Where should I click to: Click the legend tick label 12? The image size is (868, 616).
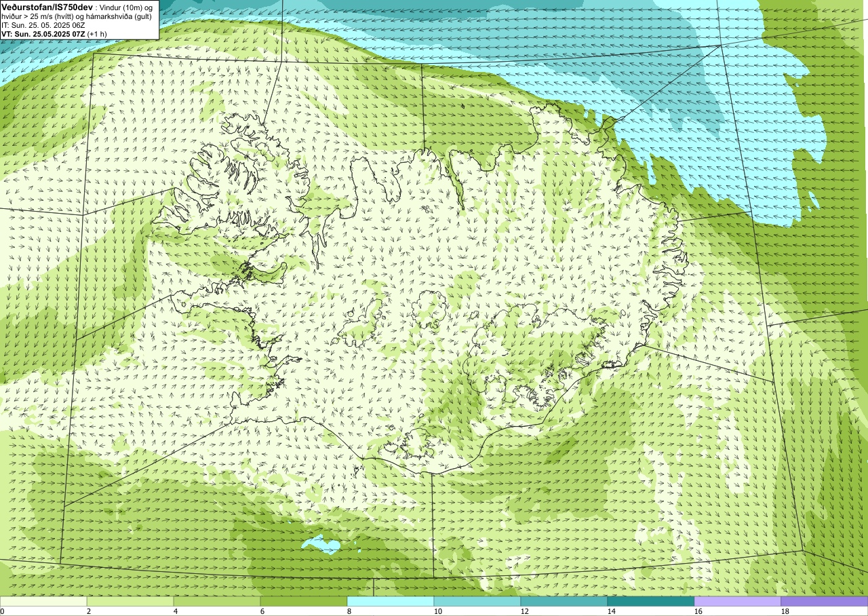(526, 611)
